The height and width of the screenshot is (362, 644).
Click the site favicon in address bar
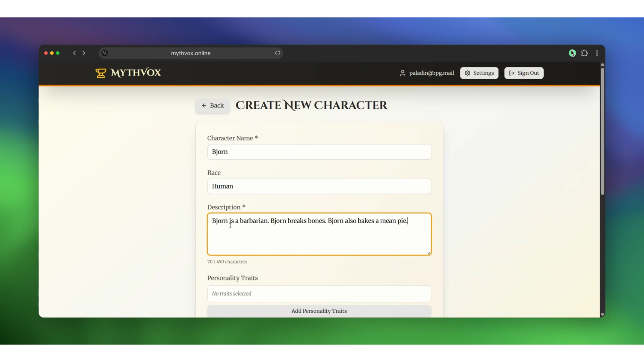[x=105, y=53]
